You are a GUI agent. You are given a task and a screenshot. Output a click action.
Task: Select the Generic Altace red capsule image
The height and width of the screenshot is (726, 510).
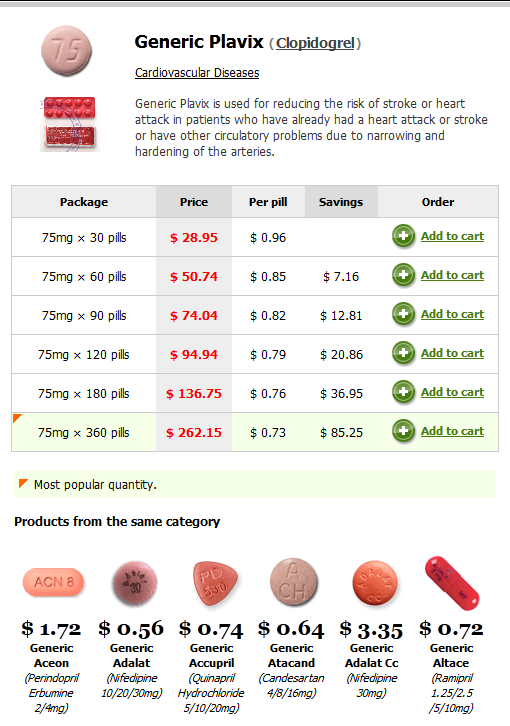452,583
